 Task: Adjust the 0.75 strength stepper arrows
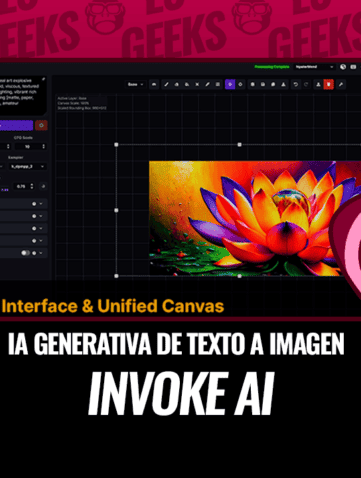[32, 186]
